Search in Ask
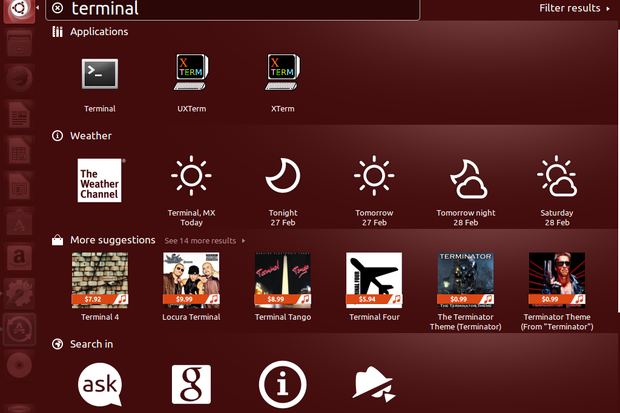This screenshot has width=620, height=413. 100,385
